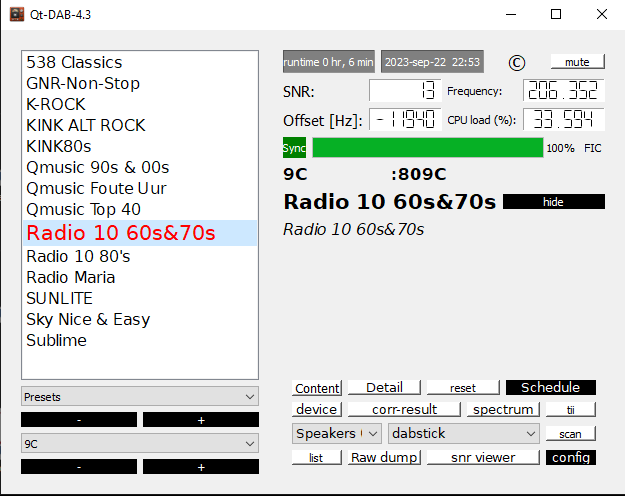Image resolution: width=625 pixels, height=496 pixels.
Task: Click the spectrum button
Action: [503, 410]
